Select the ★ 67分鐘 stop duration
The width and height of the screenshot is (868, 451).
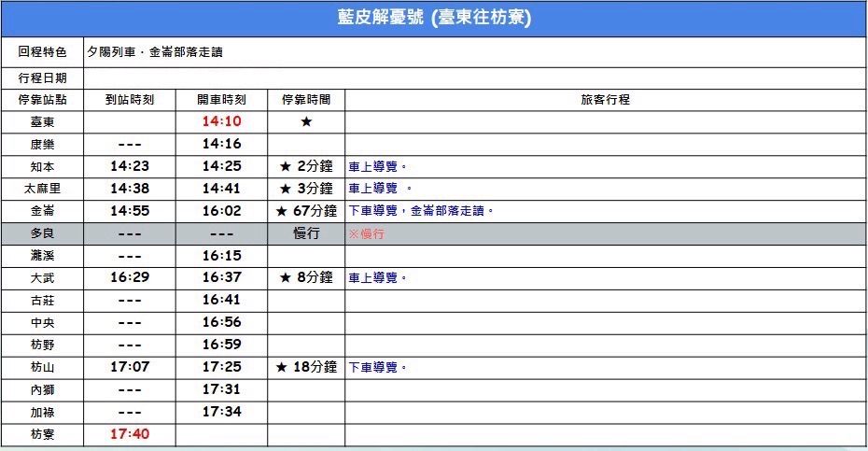click(x=306, y=211)
